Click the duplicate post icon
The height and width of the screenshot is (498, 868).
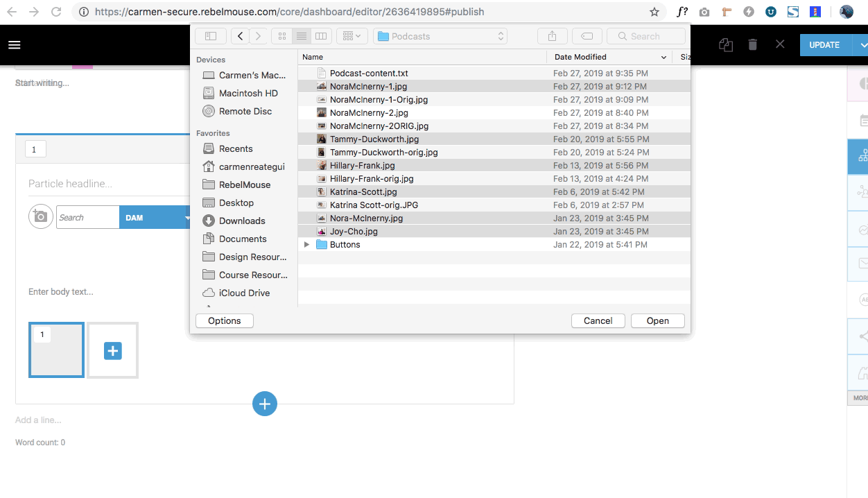(x=725, y=45)
